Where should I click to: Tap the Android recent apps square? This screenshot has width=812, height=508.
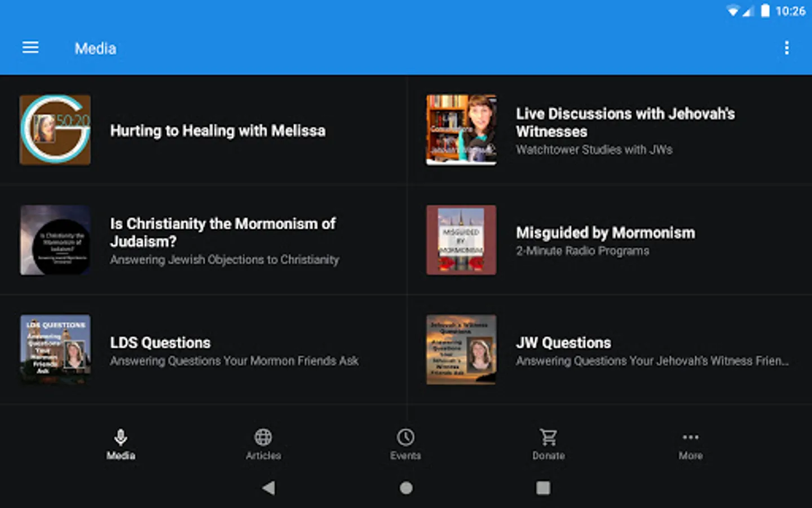click(543, 488)
